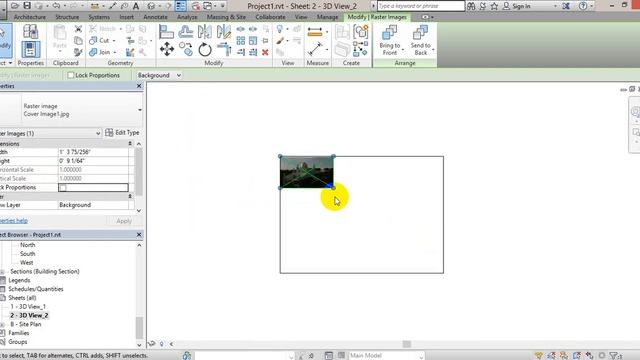Viewport: 640px width, 360px height.
Task: Open the Send to Back dropdown arrow
Action: pos(433,50)
